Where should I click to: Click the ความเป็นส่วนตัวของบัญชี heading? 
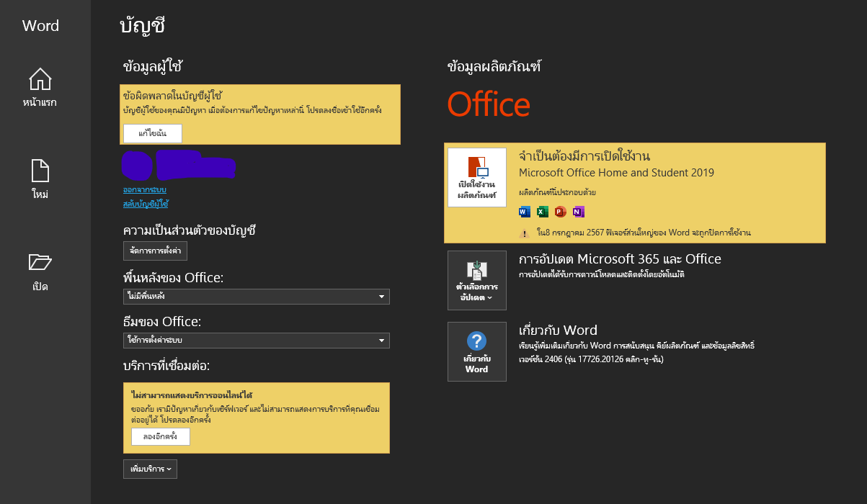(x=190, y=230)
